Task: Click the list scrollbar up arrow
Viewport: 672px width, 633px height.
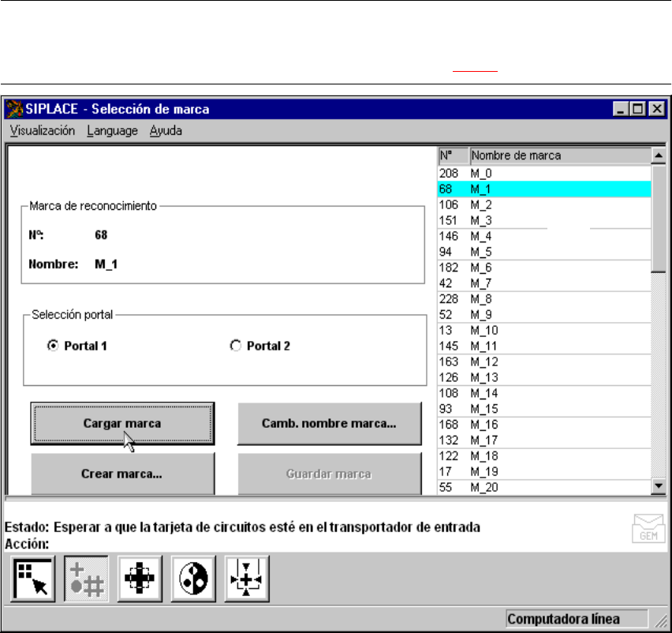Action: click(x=659, y=155)
